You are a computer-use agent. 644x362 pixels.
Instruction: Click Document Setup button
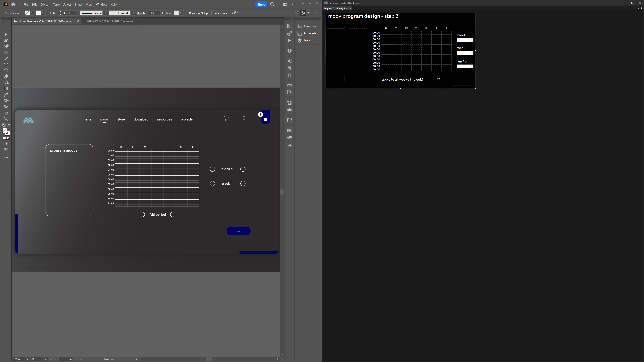click(x=198, y=13)
